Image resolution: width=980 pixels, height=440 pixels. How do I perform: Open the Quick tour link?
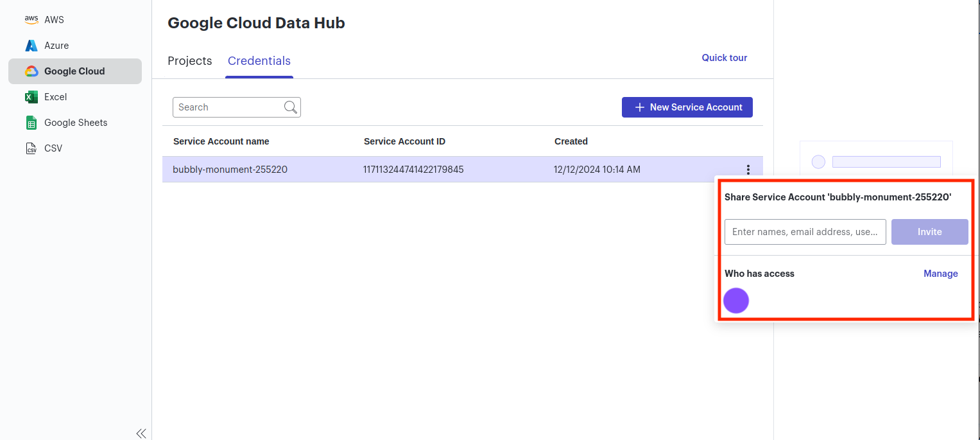point(725,58)
